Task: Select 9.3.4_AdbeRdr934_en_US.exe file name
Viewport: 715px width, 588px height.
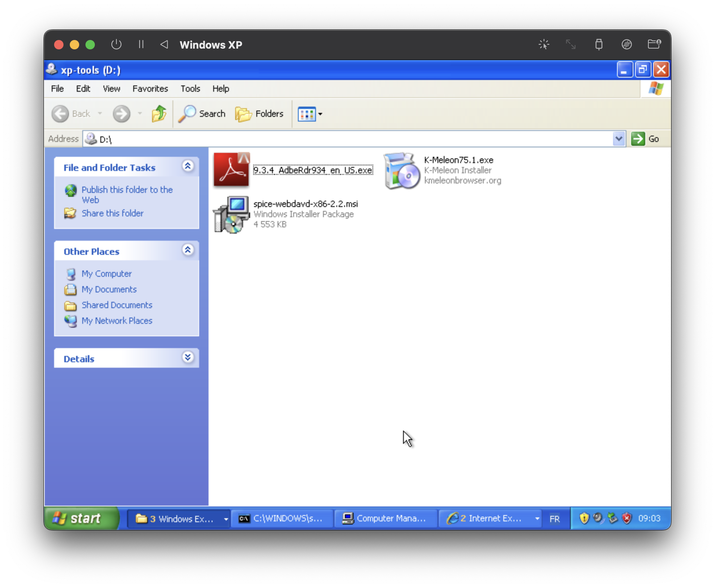Action: (x=313, y=170)
